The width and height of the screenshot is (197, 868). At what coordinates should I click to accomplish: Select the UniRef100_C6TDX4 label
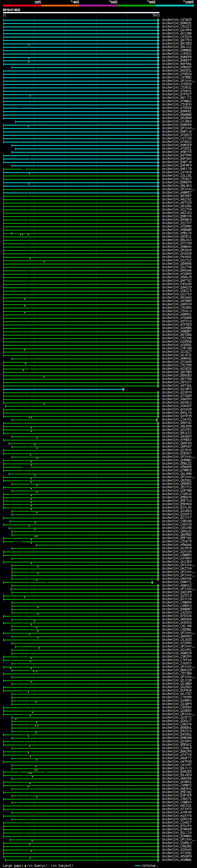[x=177, y=37]
